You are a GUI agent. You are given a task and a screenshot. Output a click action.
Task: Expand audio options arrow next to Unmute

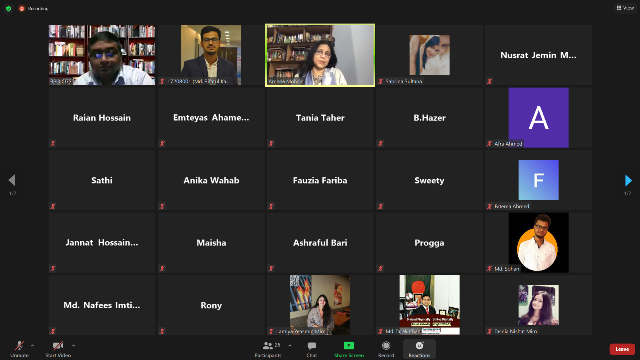33,345
